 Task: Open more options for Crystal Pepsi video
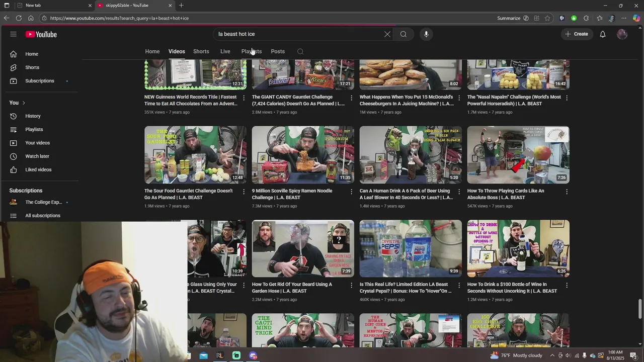click(x=459, y=285)
